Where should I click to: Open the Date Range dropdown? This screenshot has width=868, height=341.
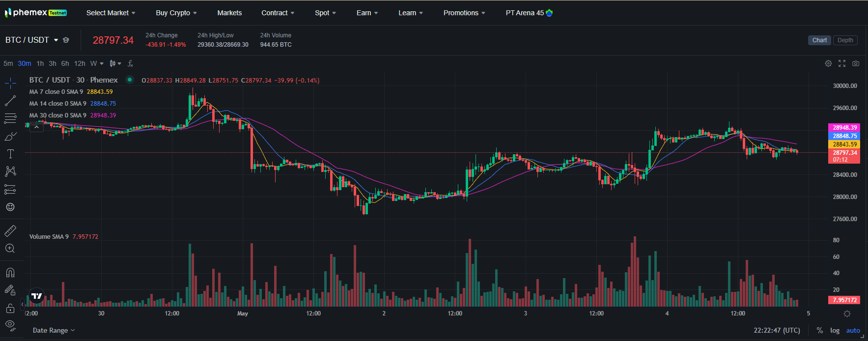tap(54, 330)
